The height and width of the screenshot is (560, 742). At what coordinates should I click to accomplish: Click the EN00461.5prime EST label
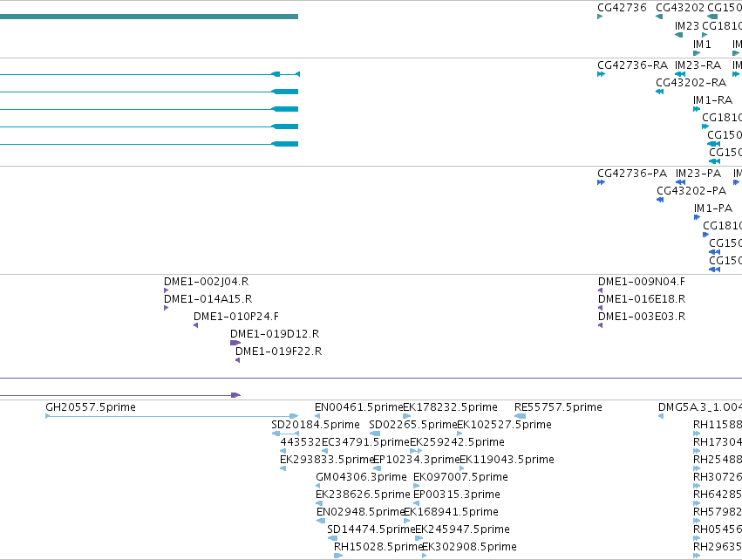click(358, 407)
